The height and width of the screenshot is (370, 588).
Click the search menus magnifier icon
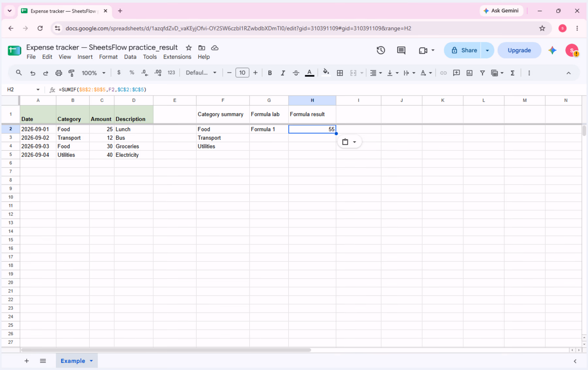coord(19,73)
